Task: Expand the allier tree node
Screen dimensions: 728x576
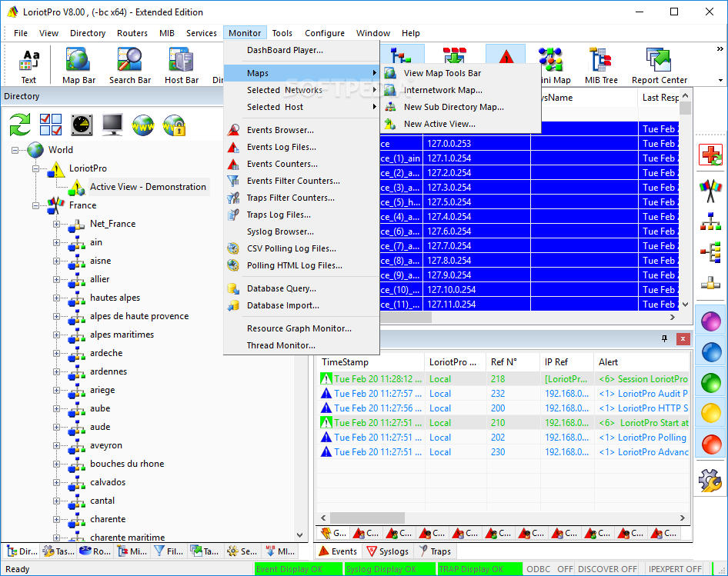Action: [x=57, y=279]
